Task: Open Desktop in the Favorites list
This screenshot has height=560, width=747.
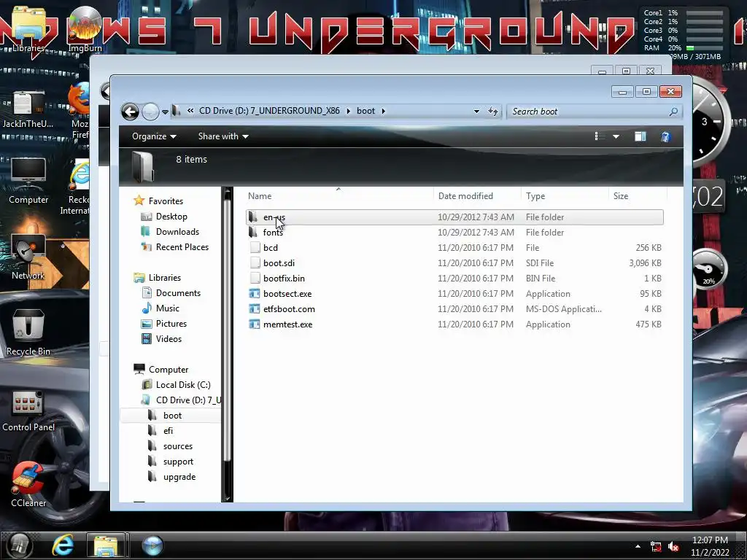Action: [x=171, y=217]
